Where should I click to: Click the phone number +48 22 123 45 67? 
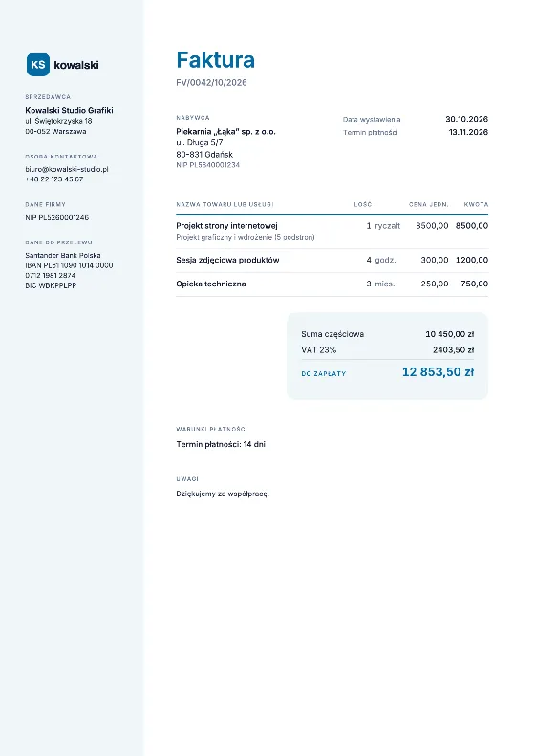(54, 178)
